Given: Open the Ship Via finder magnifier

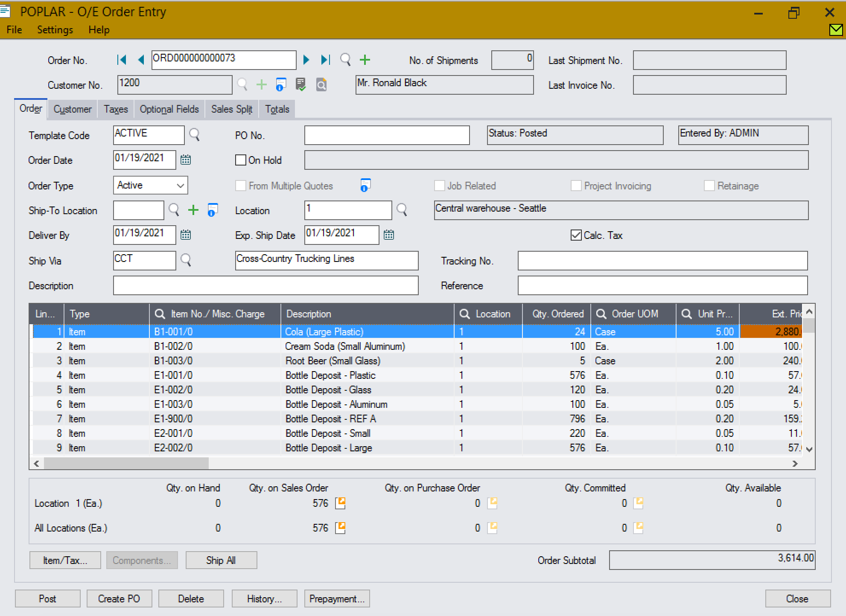Looking at the screenshot, I should [x=186, y=260].
